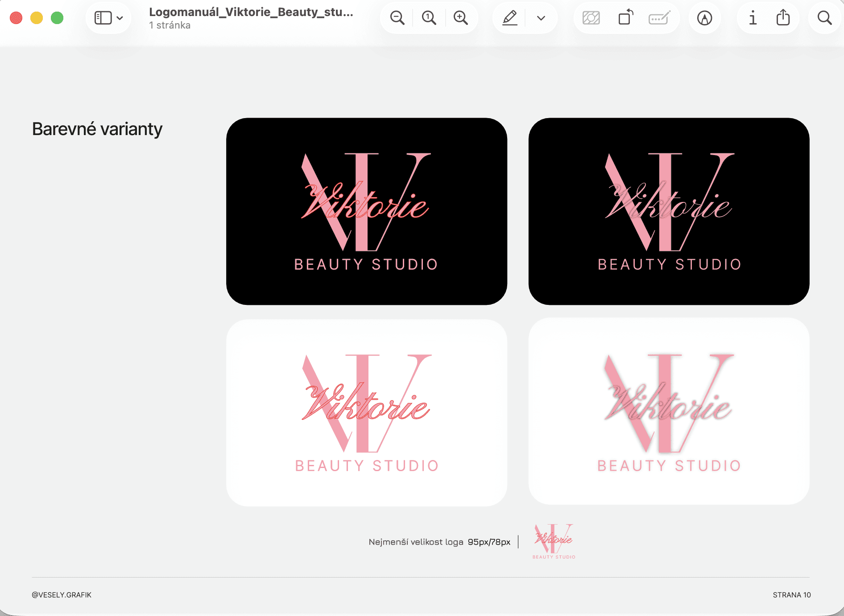
Task: Click the zoom out magnifier icon
Action: (x=397, y=18)
